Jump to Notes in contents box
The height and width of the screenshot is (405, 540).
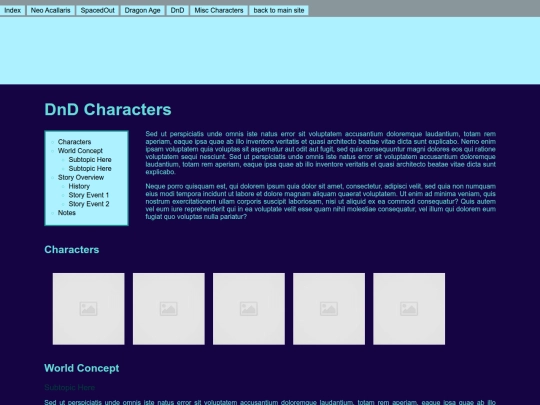[67, 213]
